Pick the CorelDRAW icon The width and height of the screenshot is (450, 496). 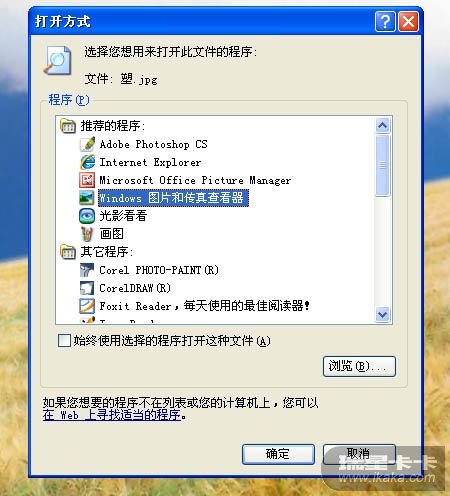point(87,288)
